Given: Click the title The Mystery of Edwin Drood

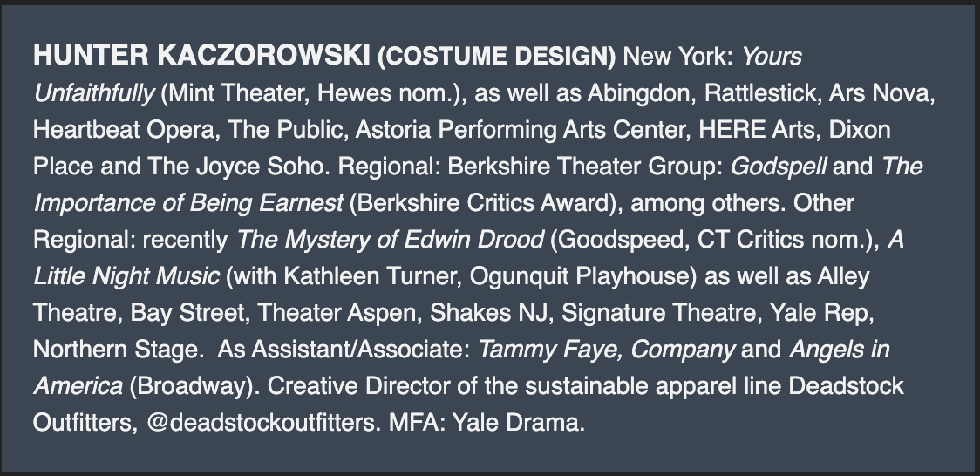Looking at the screenshot, I should coord(391,239).
